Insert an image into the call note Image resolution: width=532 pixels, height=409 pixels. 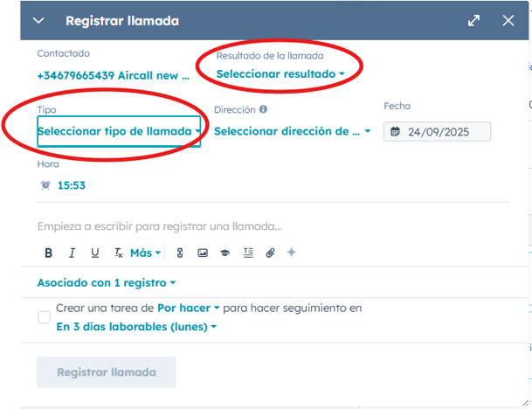[x=203, y=253]
